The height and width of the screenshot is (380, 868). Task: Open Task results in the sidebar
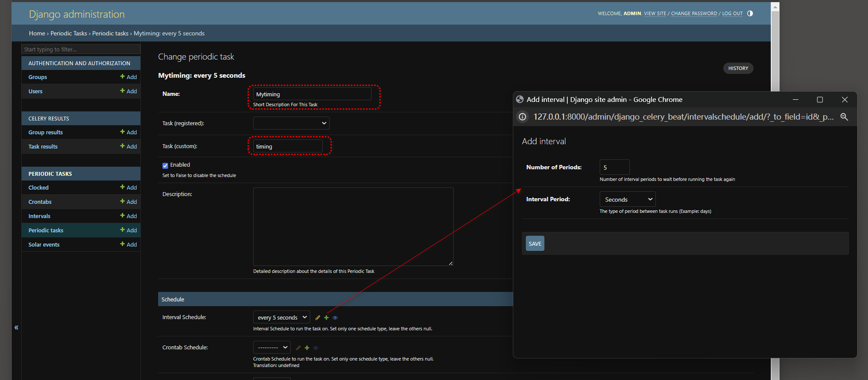[x=43, y=146]
